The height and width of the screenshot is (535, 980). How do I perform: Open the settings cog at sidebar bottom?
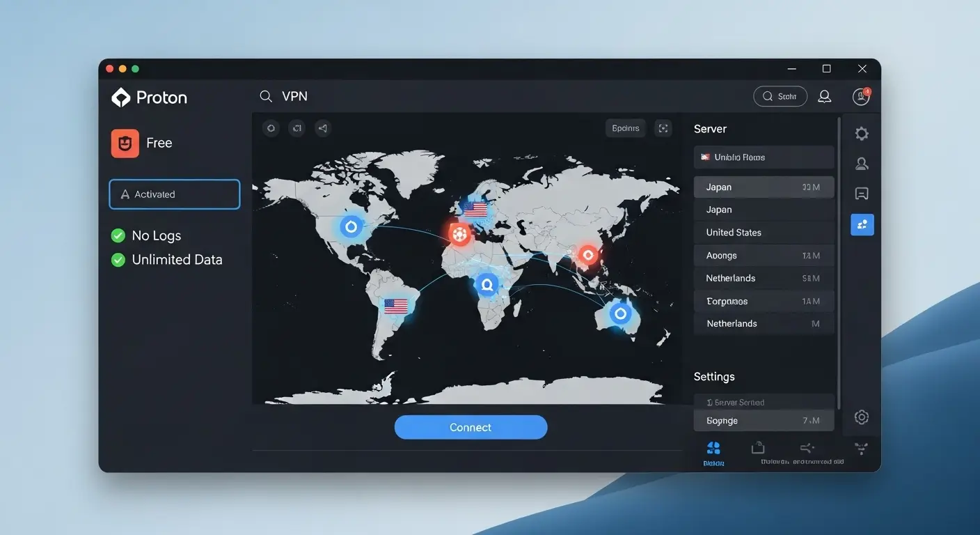click(862, 417)
